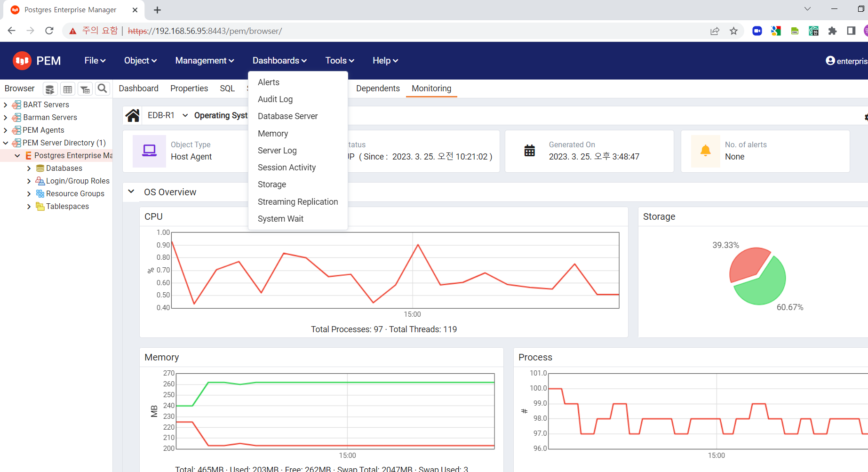The image size is (868, 472).
Task: Select Session Activity dashboard
Action: click(298, 168)
